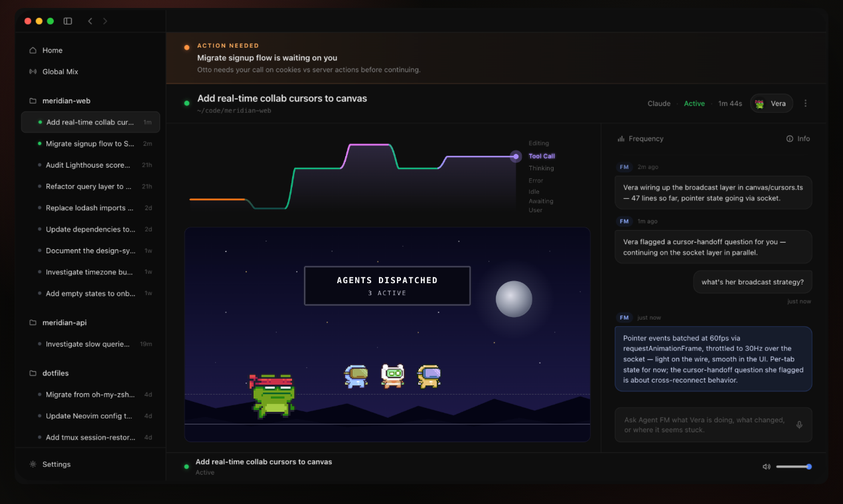
Task: Select 'Update dependencies to...' session
Action: pos(90,229)
